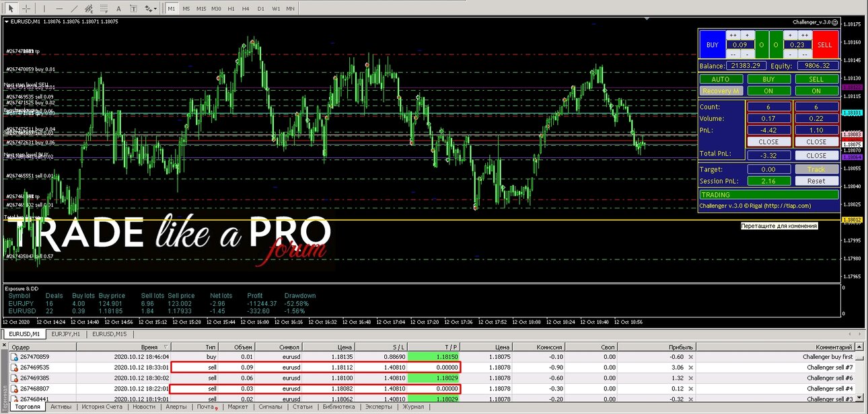The image size is (868, 414).
Task: Select the crosshair cursor tool
Action: click(26, 9)
